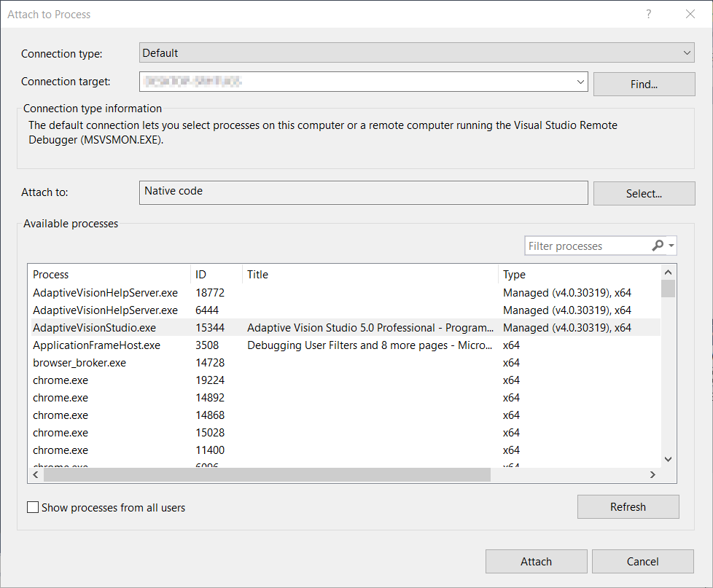Sort processes by the Type column header

(576, 275)
